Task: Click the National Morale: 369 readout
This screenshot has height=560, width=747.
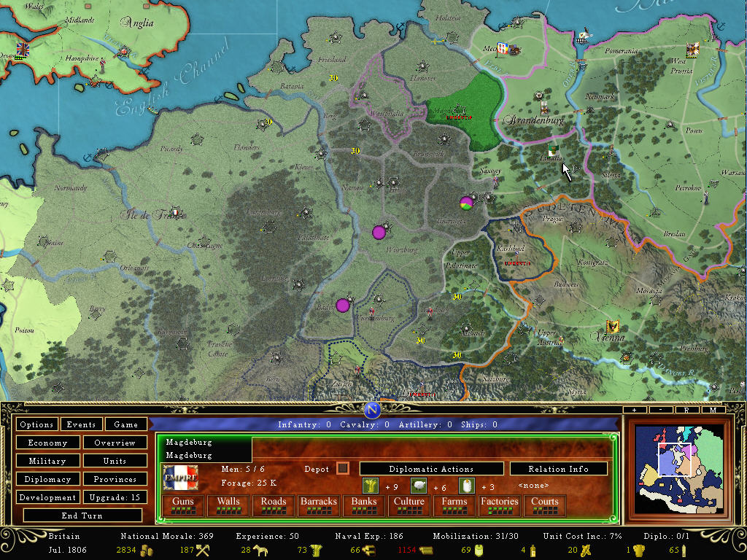Action: (x=167, y=536)
